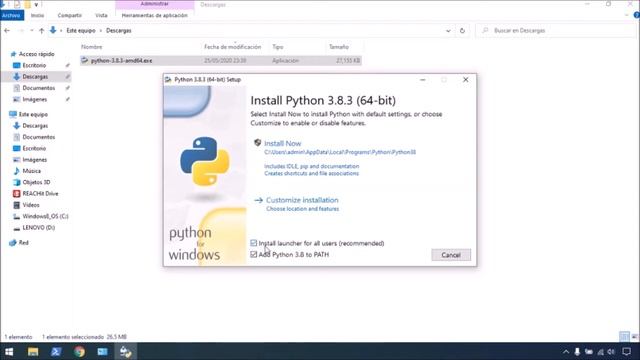Refresh the Descargas folder view
Screen dimensions: 640x360
click(x=462, y=31)
